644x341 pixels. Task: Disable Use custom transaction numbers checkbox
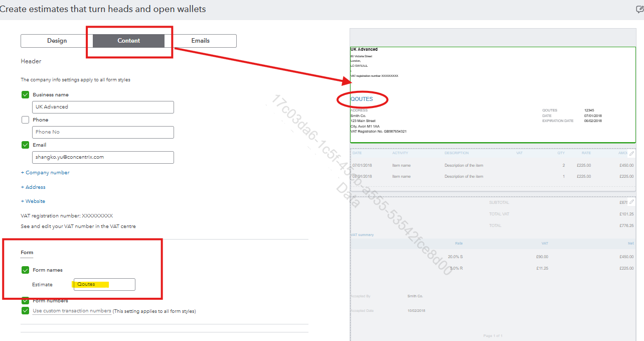pyautogui.click(x=25, y=311)
